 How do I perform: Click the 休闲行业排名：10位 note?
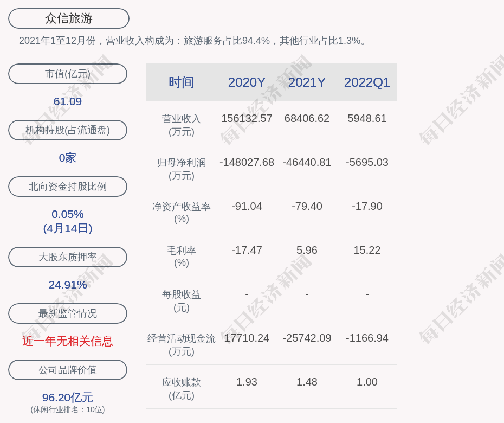(x=68, y=409)
